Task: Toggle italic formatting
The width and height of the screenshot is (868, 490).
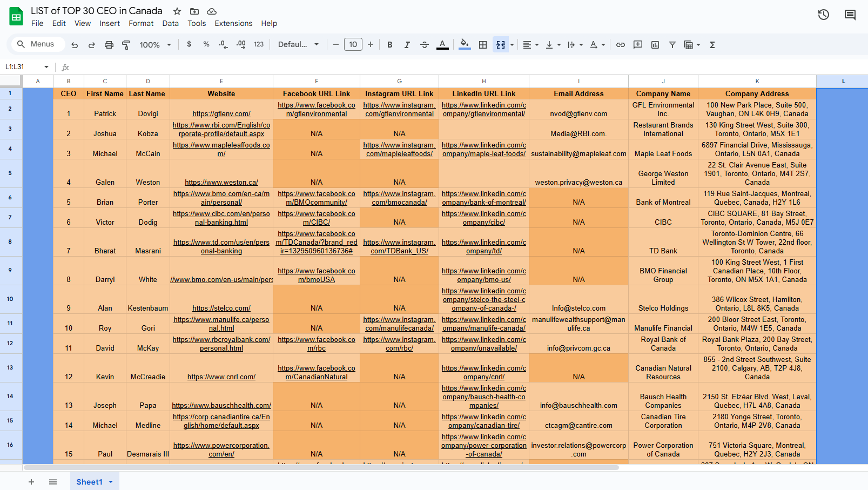Action: coord(407,45)
